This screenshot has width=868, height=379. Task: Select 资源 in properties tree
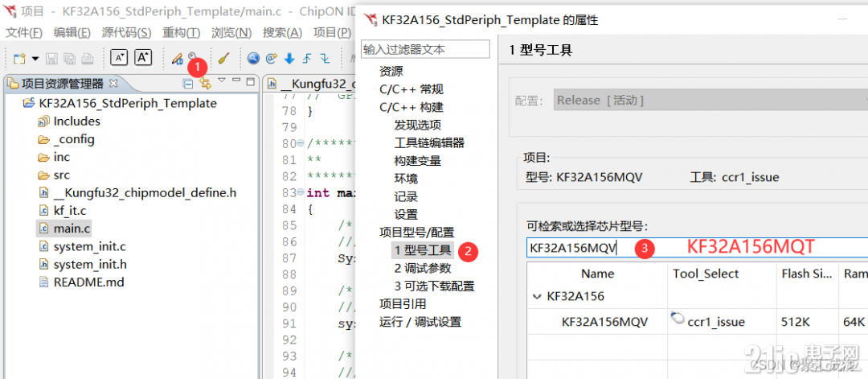pos(391,72)
